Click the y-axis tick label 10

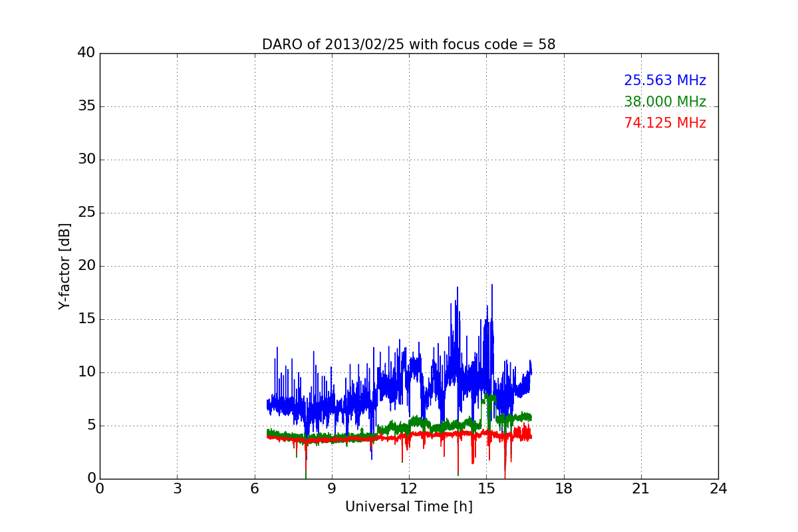tap(86, 372)
